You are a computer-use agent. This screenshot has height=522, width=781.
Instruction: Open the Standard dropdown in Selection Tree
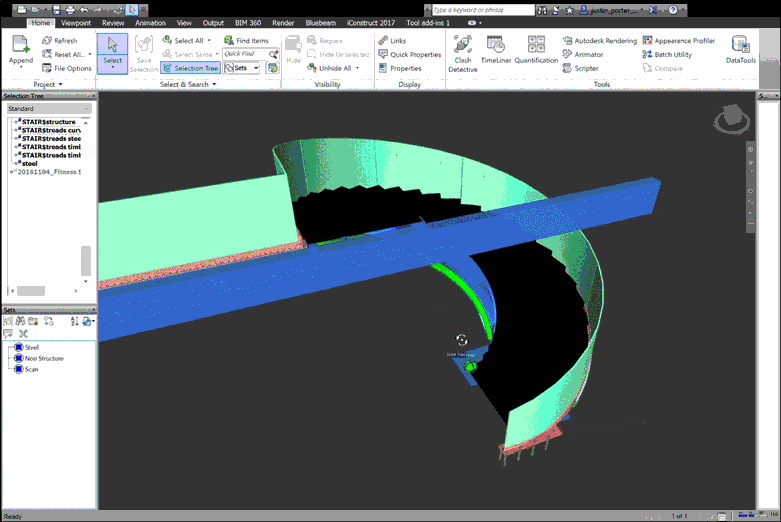coord(49,109)
